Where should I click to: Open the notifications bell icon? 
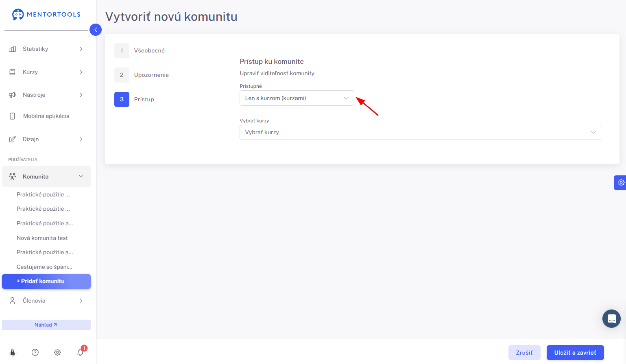click(x=81, y=352)
